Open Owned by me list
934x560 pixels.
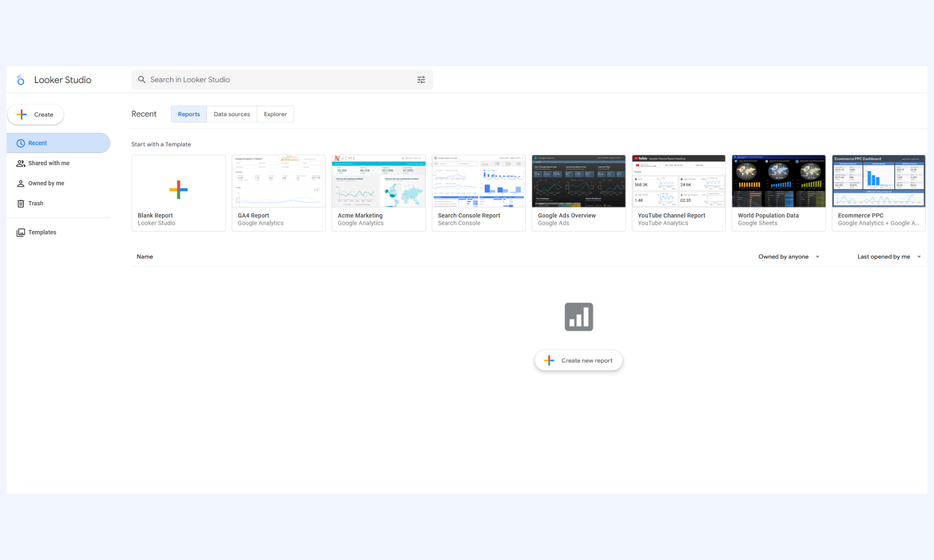(58, 183)
